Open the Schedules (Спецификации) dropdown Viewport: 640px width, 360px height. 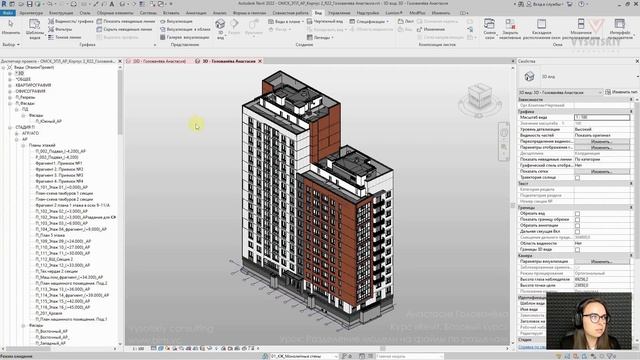[369, 21]
